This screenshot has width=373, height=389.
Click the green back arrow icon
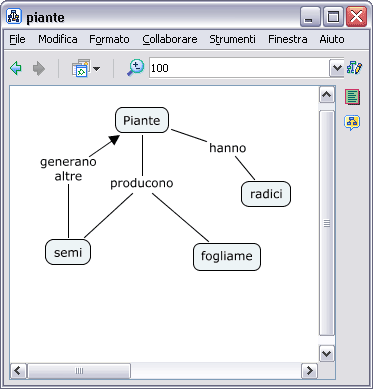[x=16, y=68]
